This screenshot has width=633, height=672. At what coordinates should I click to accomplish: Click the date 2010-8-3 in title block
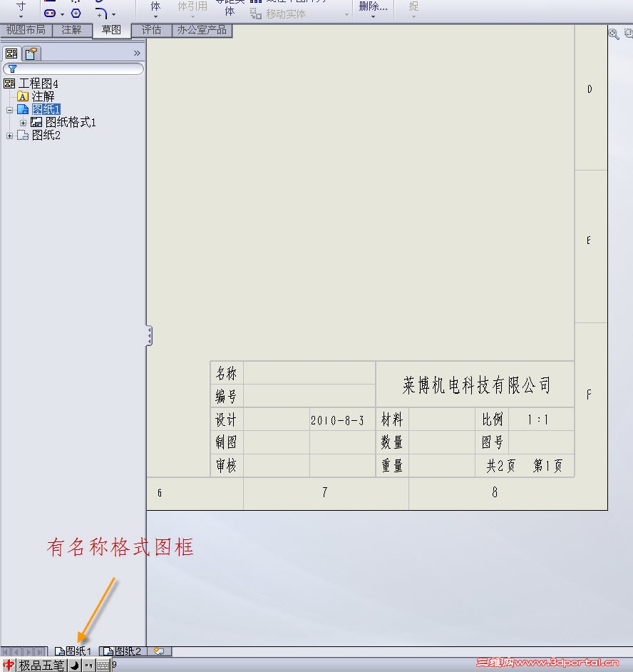(x=337, y=420)
